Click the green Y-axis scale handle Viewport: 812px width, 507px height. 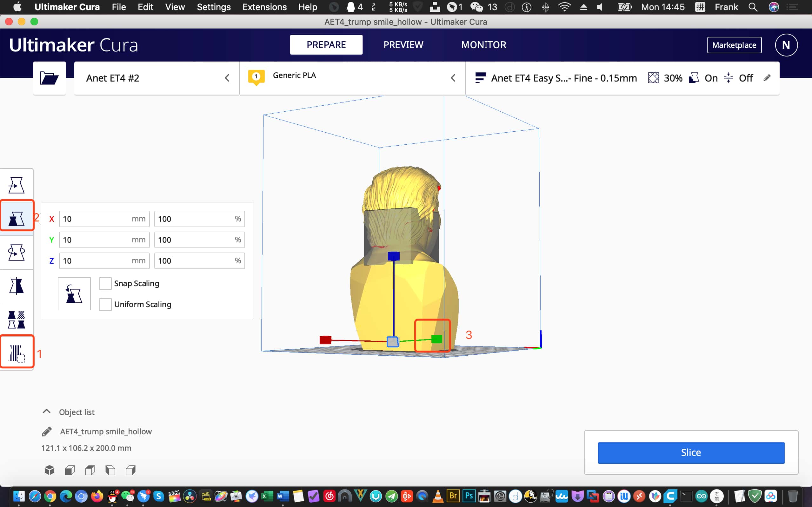point(436,339)
